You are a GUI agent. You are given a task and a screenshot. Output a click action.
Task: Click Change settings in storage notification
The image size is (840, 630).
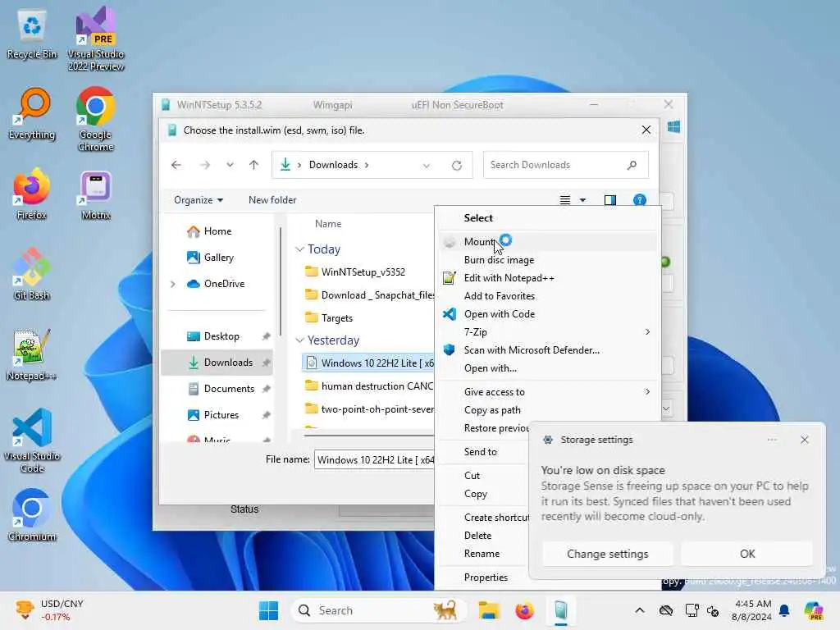pyautogui.click(x=608, y=554)
